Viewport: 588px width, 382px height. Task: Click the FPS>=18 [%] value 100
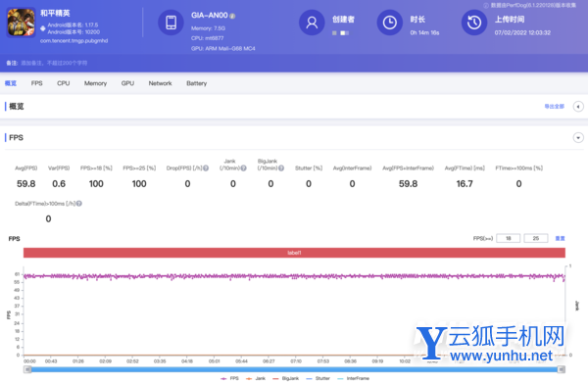pos(96,184)
